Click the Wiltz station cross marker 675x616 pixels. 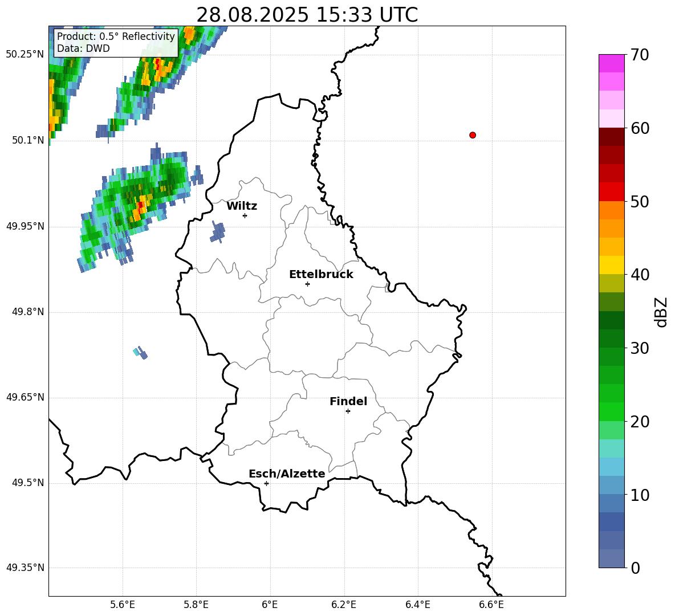[245, 215]
